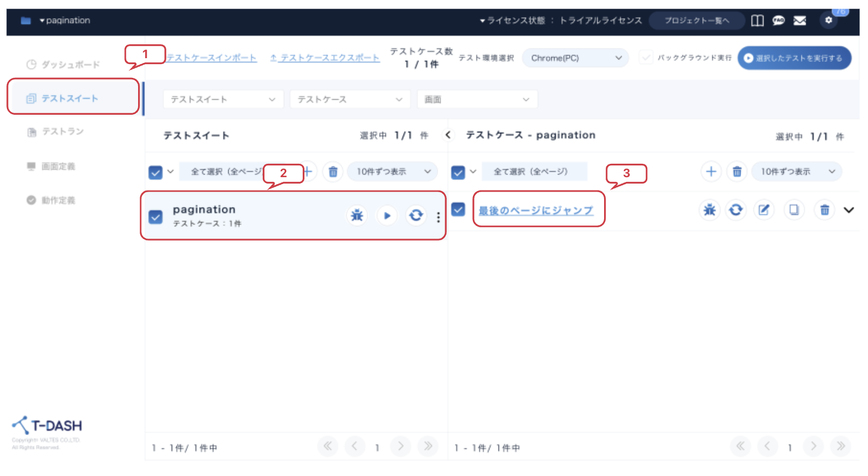This screenshot has width=868, height=476.
Task: Collapse test suite panel with left chevron
Action: coord(448,135)
